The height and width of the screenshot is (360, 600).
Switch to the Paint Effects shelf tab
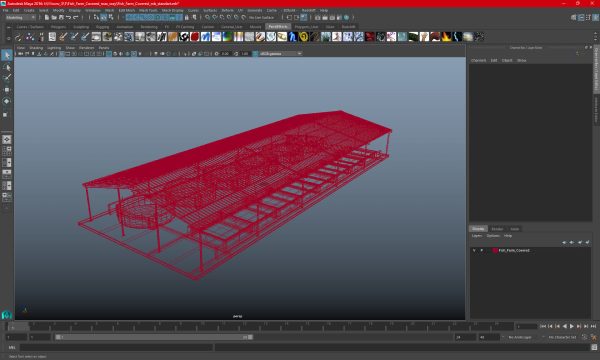click(278, 27)
